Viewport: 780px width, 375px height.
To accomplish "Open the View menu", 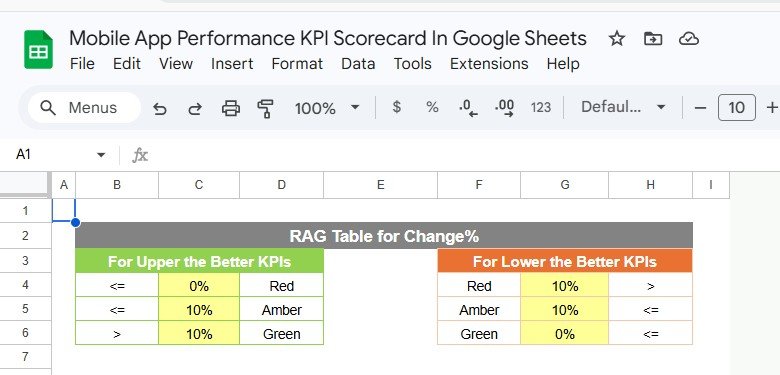I will [x=176, y=64].
